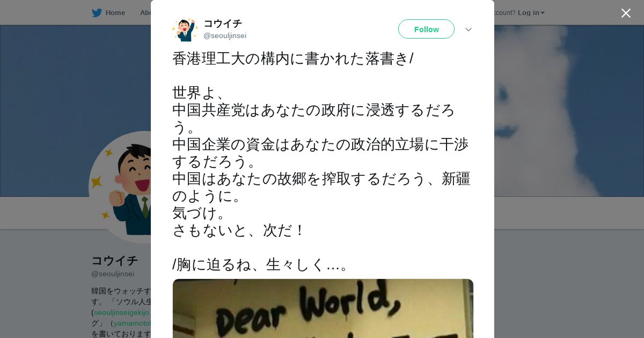The image size is (644, 338).
Task: Go to the Home link in the top bar
Action: click(x=115, y=13)
